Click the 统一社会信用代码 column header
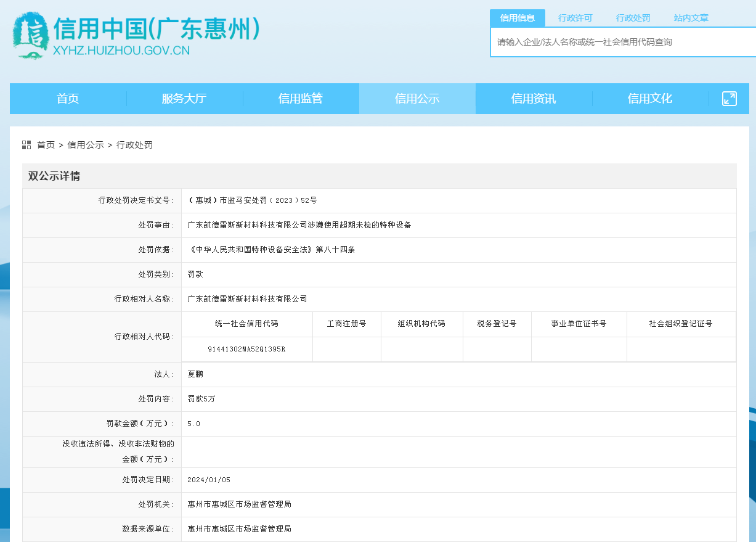Image resolution: width=756 pixels, height=542 pixels. tap(246, 324)
